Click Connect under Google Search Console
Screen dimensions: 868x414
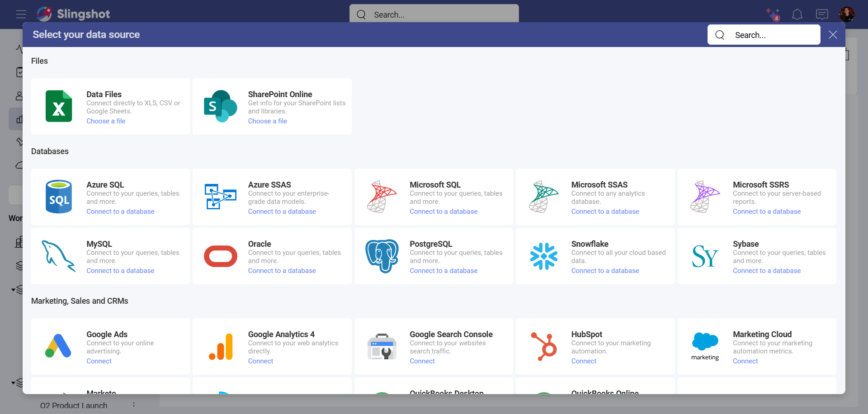point(422,361)
